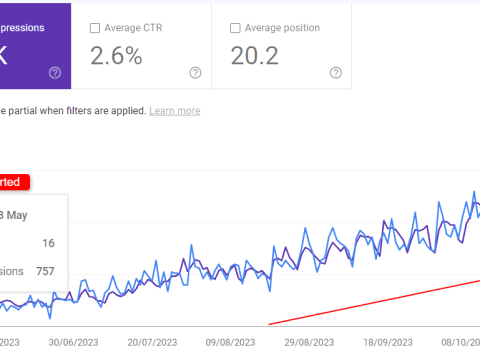Click the 30/06/2023 axis date label
This screenshot has height=360, width=480.
[x=73, y=342]
